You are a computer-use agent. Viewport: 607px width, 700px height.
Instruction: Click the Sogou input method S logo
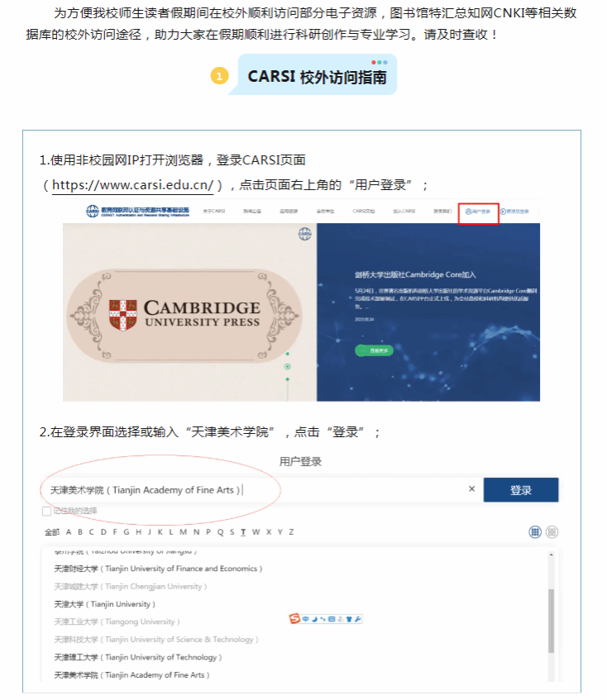tap(294, 619)
